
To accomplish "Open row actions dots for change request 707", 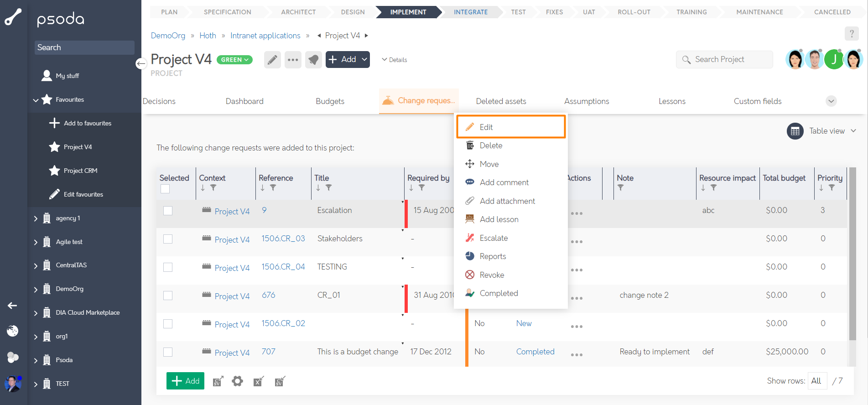I will (x=577, y=355).
